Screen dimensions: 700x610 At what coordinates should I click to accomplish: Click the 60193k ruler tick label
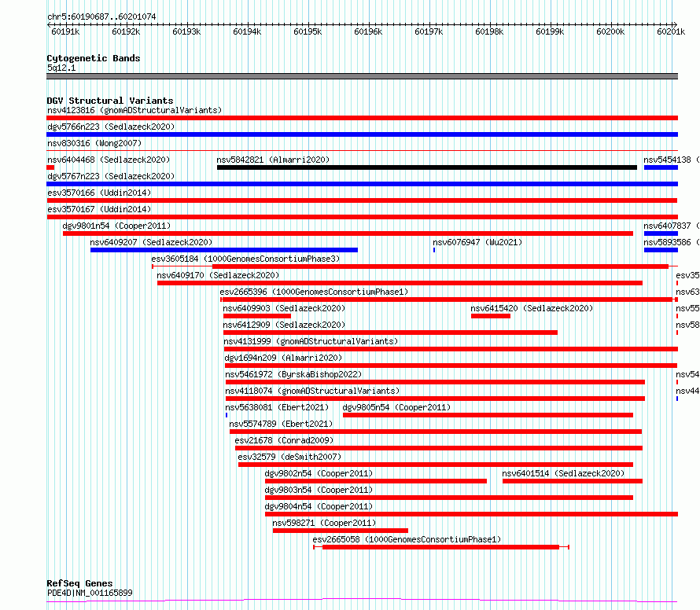[x=186, y=31]
